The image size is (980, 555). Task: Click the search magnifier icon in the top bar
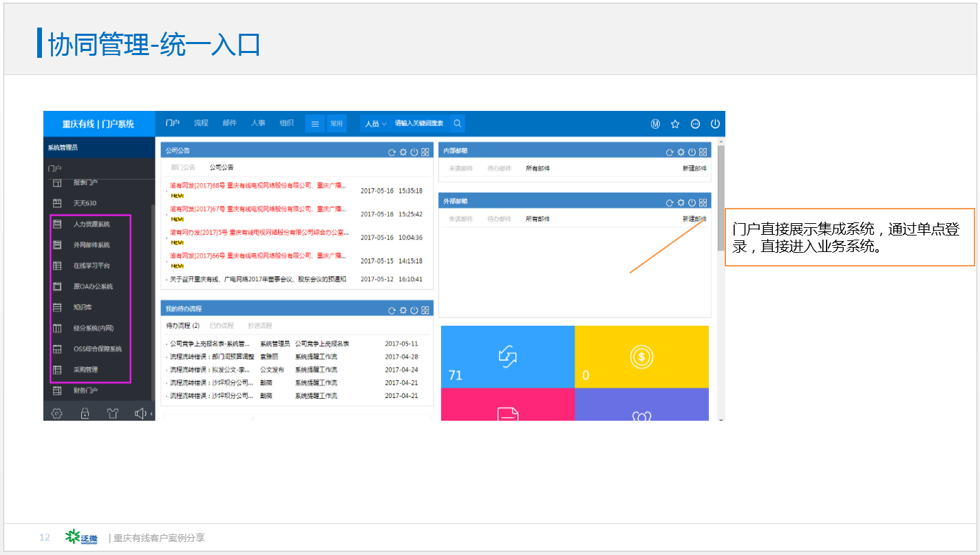[x=458, y=124]
